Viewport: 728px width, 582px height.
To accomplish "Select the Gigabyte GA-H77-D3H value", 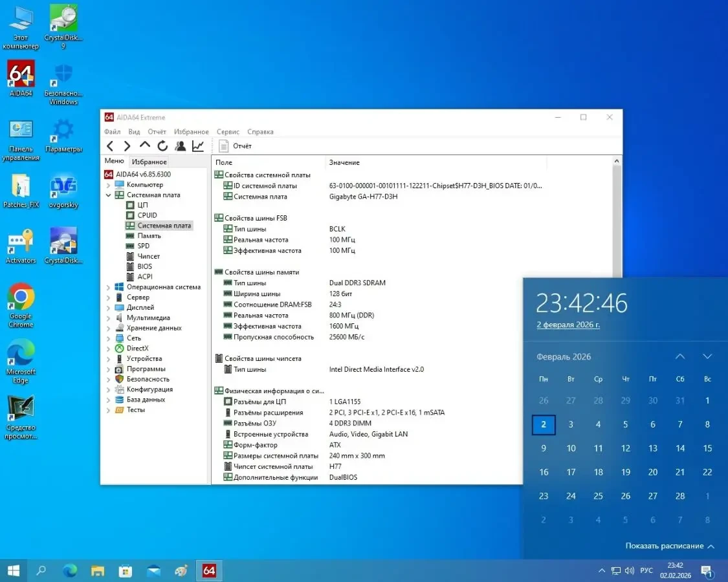I will [x=363, y=197].
